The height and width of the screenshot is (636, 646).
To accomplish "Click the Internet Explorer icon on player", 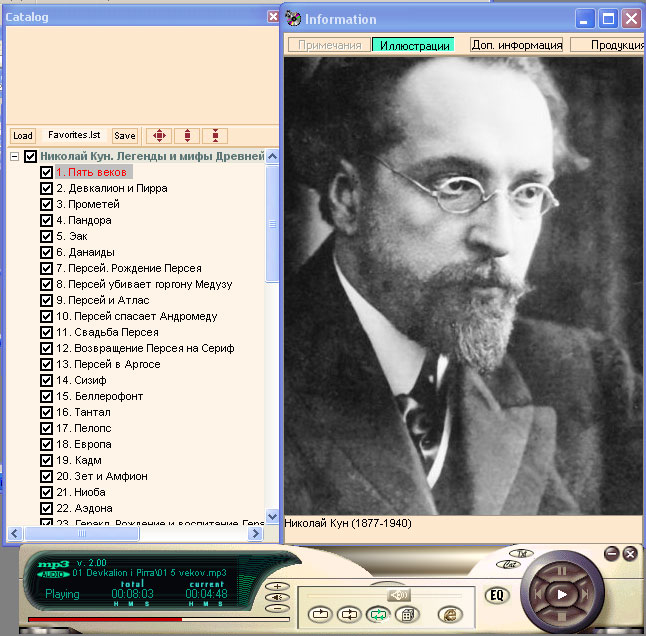I will coord(450,614).
